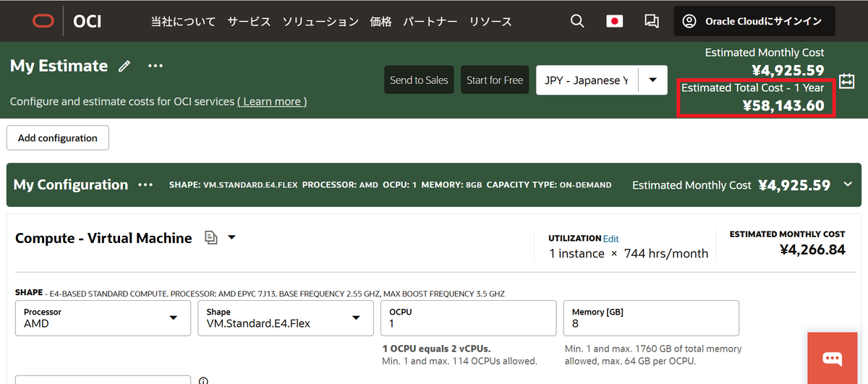Click the OCPU input field

click(x=468, y=318)
